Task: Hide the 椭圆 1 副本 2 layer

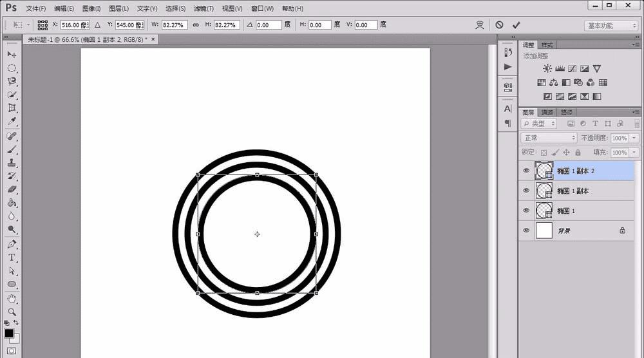Action: click(x=526, y=171)
